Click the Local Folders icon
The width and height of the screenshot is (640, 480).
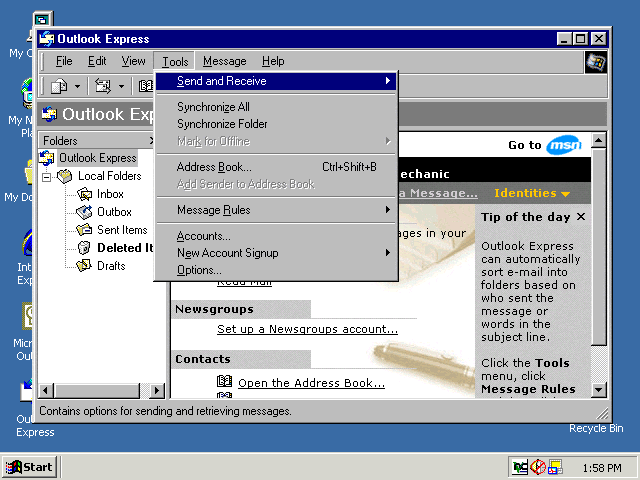(64, 176)
